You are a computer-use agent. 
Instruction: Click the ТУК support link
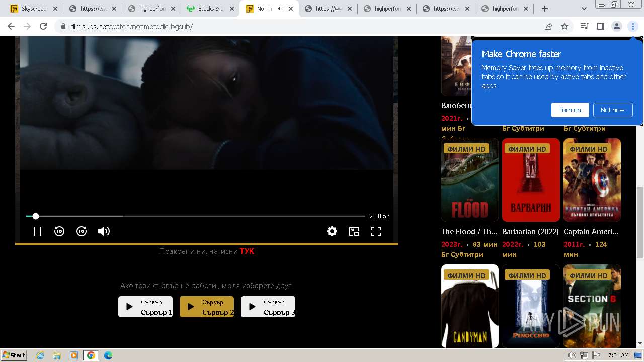247,251
